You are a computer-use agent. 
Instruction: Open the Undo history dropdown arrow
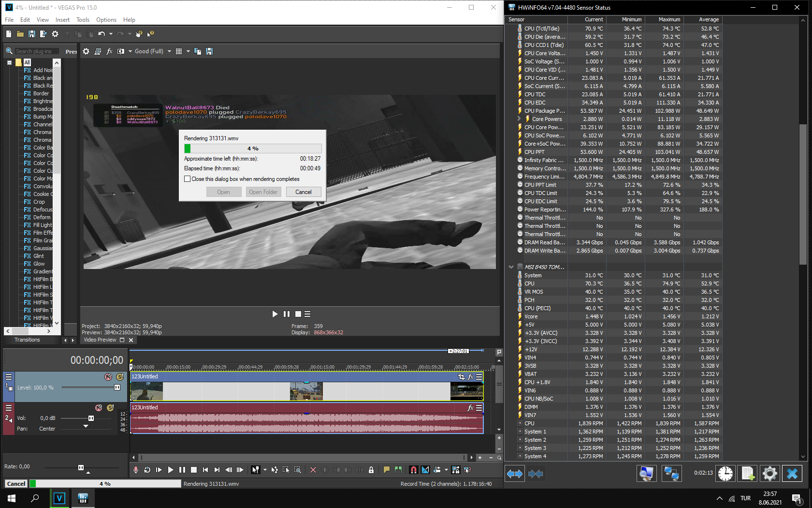point(111,34)
